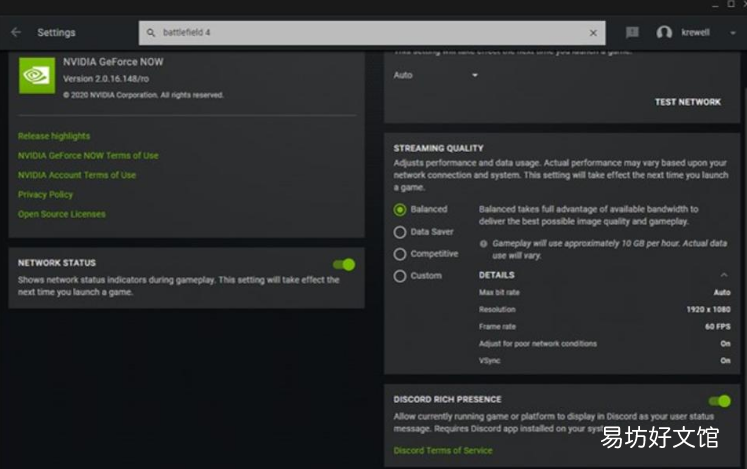This screenshot has height=469, width=747.
Task: Click the VSync On value
Action: 725,360
